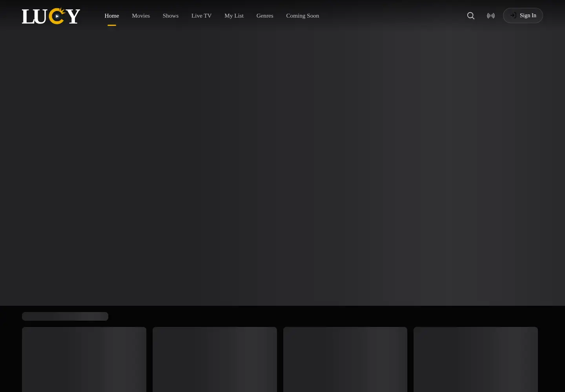Click the live broadcast signal icon
The width and height of the screenshot is (565, 392).
coord(491,16)
